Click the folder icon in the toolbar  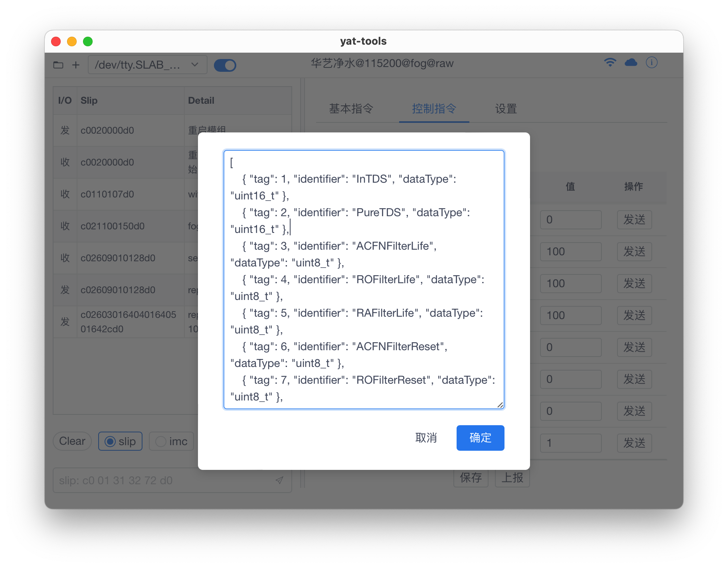[58, 65]
